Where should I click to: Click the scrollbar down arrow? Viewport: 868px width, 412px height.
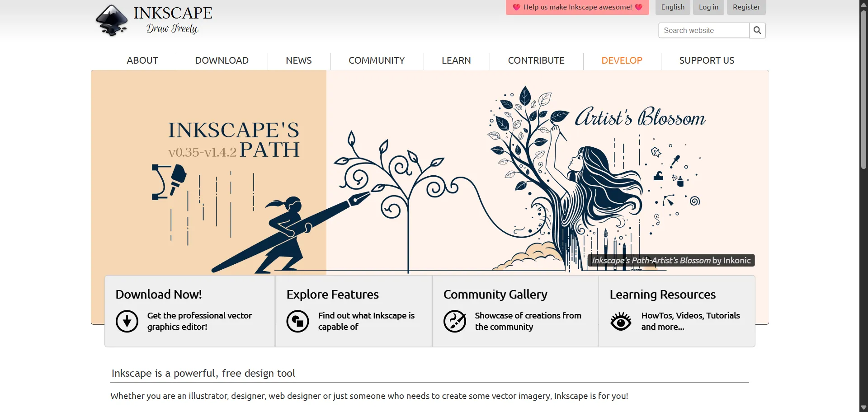pos(863,408)
